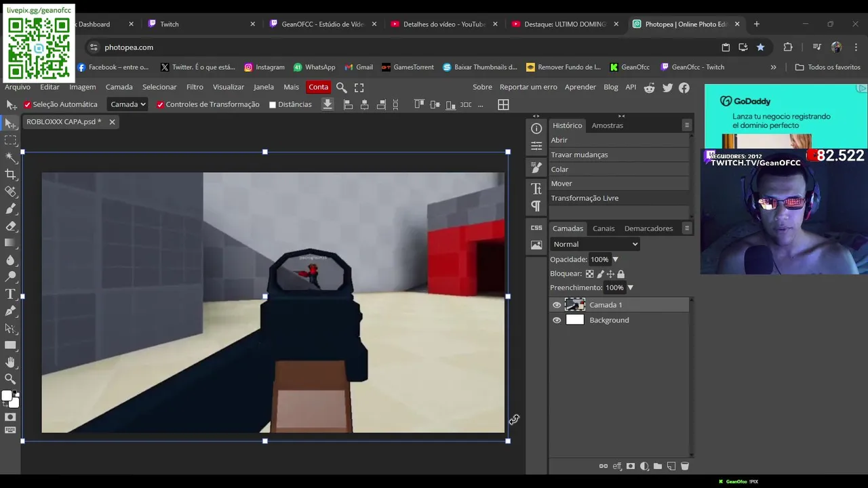The image size is (868, 488).
Task: Select the Pen tool
Action: pyautogui.click(x=10, y=311)
